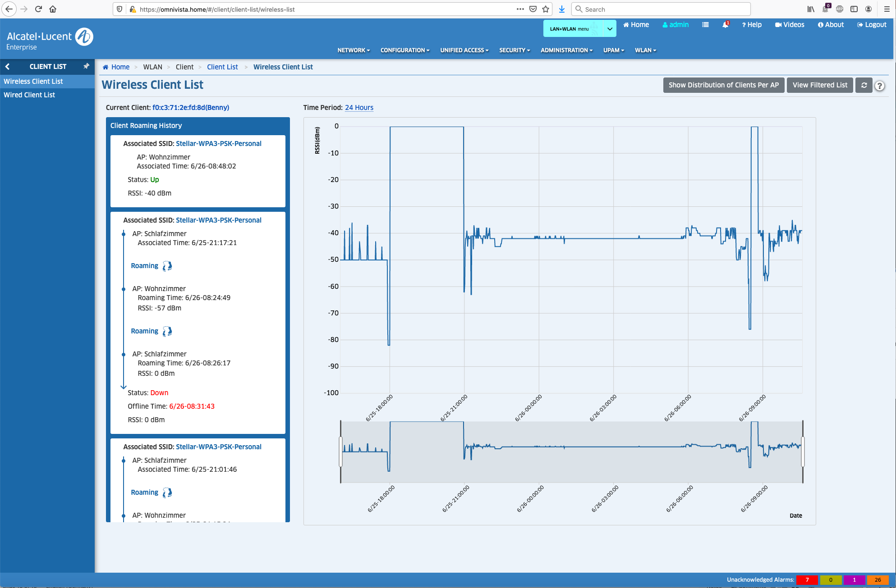This screenshot has height=588, width=896.
Task: Select Wired Client List in sidebar
Action: 29,95
